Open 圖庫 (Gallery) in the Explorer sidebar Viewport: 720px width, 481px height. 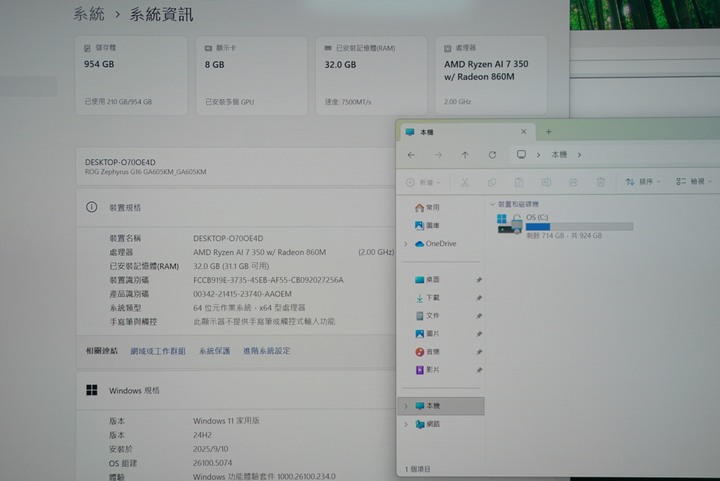coord(427,225)
